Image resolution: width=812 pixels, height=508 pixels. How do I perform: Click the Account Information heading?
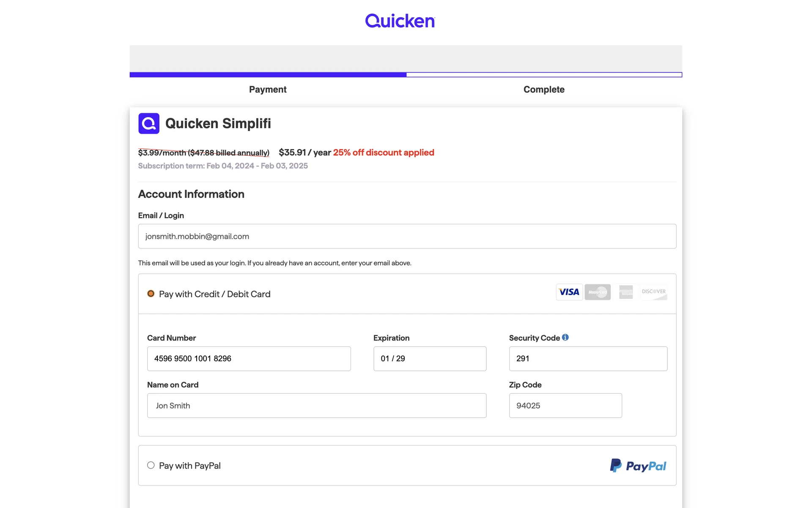pos(191,194)
